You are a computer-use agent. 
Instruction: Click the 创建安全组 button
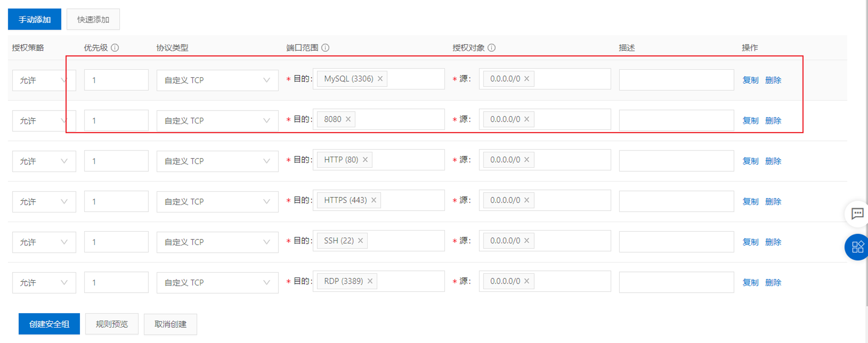click(49, 324)
